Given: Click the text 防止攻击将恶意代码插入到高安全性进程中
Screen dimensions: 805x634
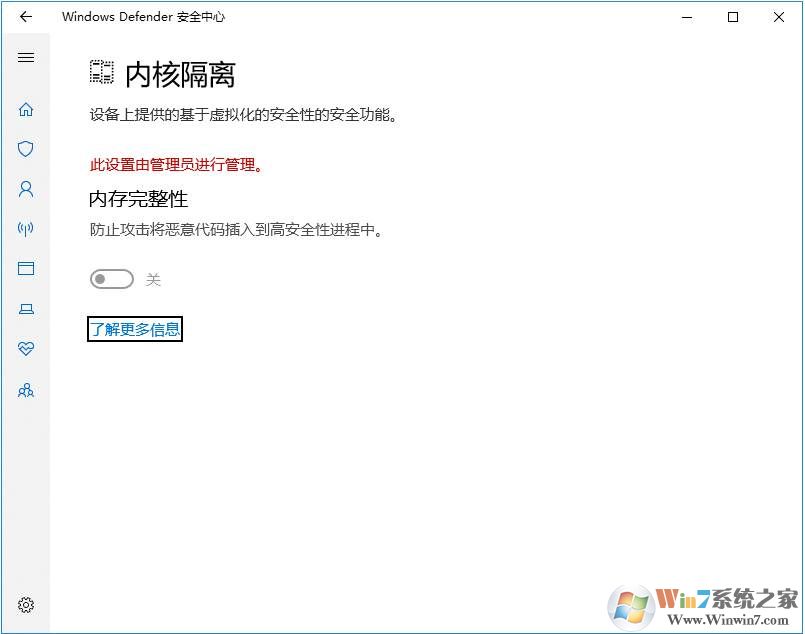Looking at the screenshot, I should [236, 229].
